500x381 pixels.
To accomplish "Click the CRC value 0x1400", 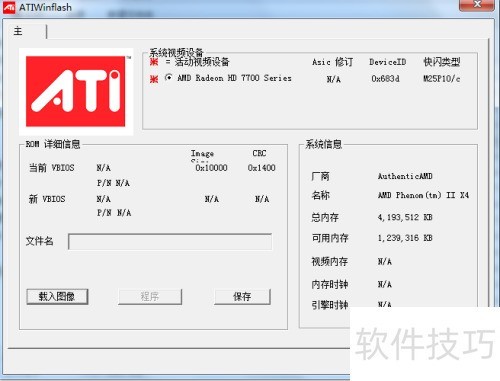I will coord(261,168).
